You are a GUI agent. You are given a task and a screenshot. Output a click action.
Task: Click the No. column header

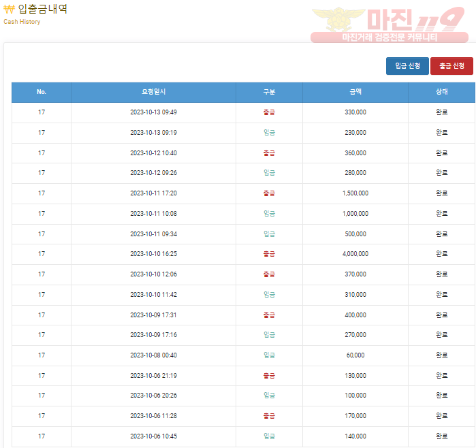click(42, 92)
